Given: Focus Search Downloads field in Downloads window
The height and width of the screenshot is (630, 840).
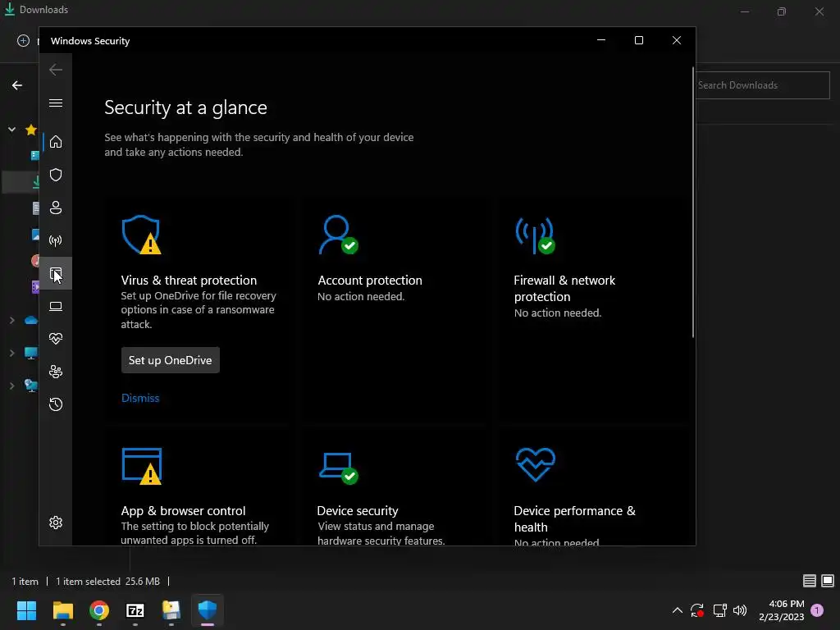Looking at the screenshot, I should pyautogui.click(x=763, y=85).
